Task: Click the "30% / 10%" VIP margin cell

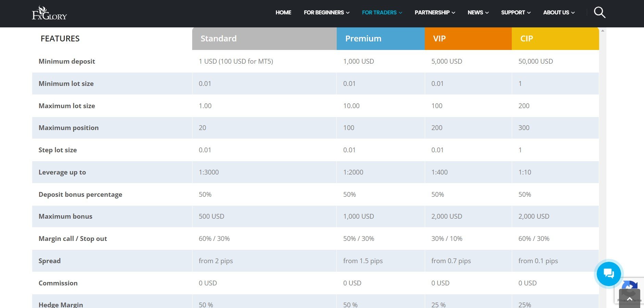Action: tap(447, 239)
